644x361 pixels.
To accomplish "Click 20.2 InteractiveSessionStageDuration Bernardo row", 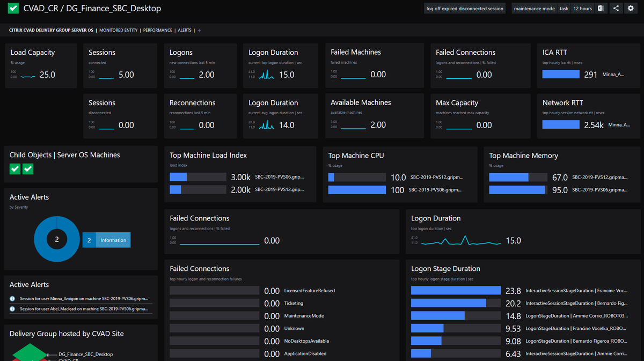I will click(x=519, y=303).
